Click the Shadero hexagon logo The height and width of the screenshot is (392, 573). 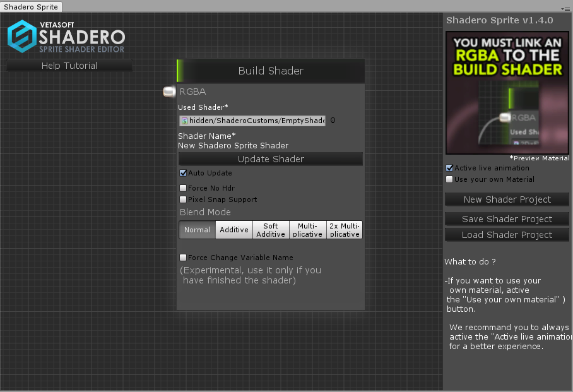[x=22, y=36]
